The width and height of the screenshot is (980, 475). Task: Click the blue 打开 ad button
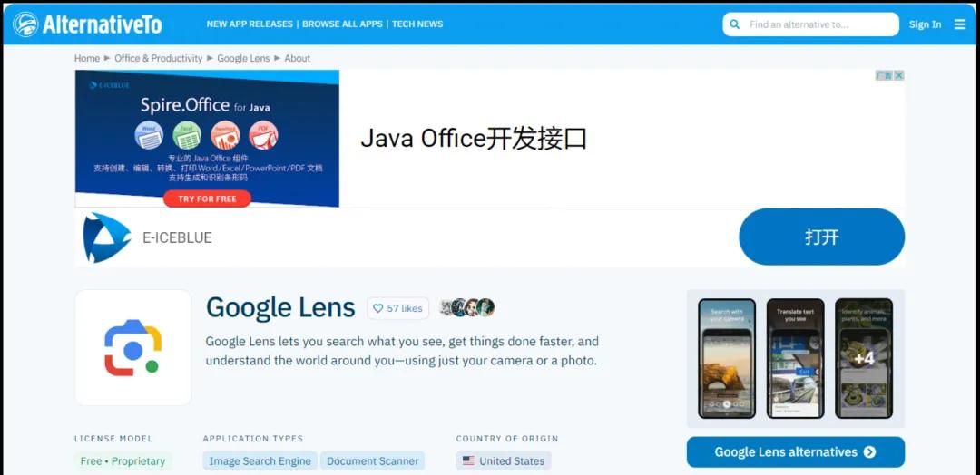[821, 237]
